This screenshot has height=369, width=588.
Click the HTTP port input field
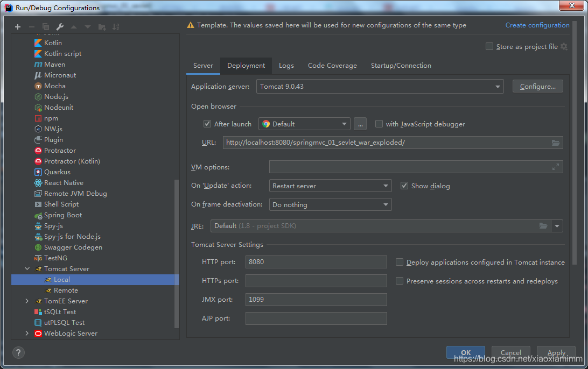click(316, 262)
